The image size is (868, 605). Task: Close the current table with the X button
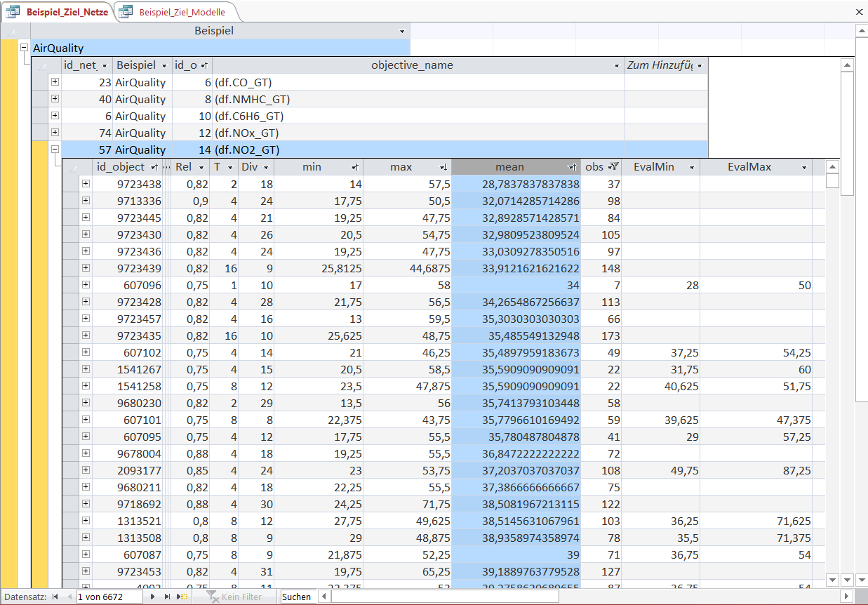[x=860, y=12]
